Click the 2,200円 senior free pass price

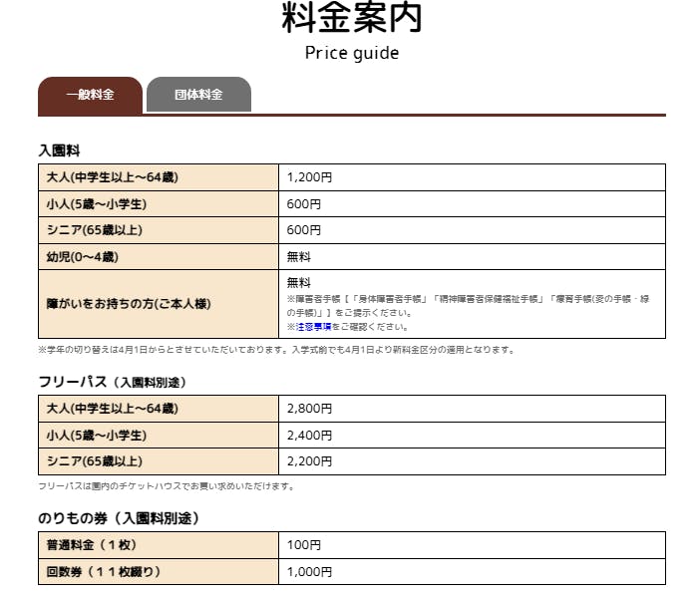[308, 461]
